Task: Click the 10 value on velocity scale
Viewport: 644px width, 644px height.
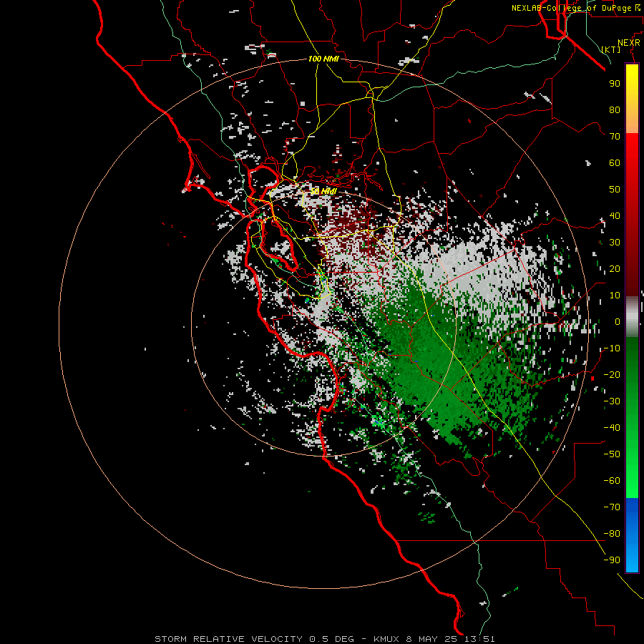Action: tap(615, 296)
